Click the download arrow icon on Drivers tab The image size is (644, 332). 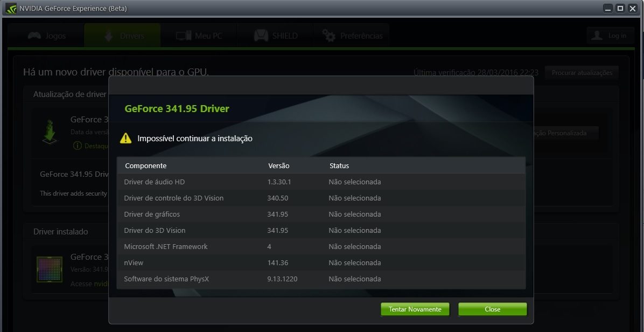tap(109, 36)
